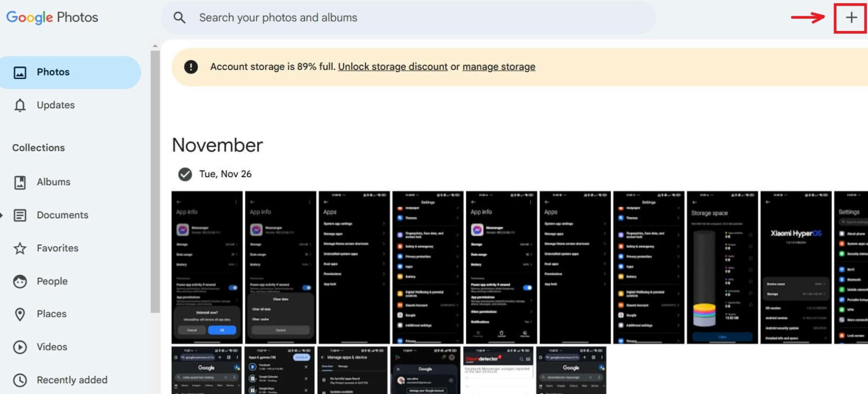
Task: Click the Videos play icon
Action: [x=20, y=347]
